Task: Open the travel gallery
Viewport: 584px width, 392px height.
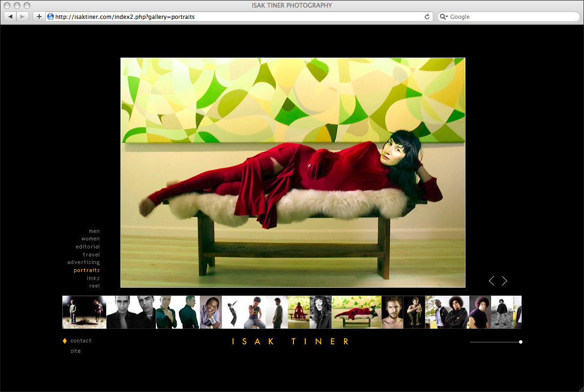Action: (x=92, y=255)
